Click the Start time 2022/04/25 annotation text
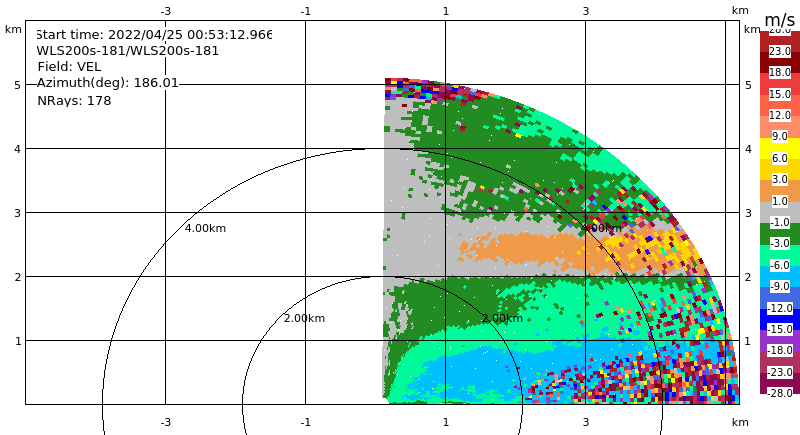 click(154, 35)
